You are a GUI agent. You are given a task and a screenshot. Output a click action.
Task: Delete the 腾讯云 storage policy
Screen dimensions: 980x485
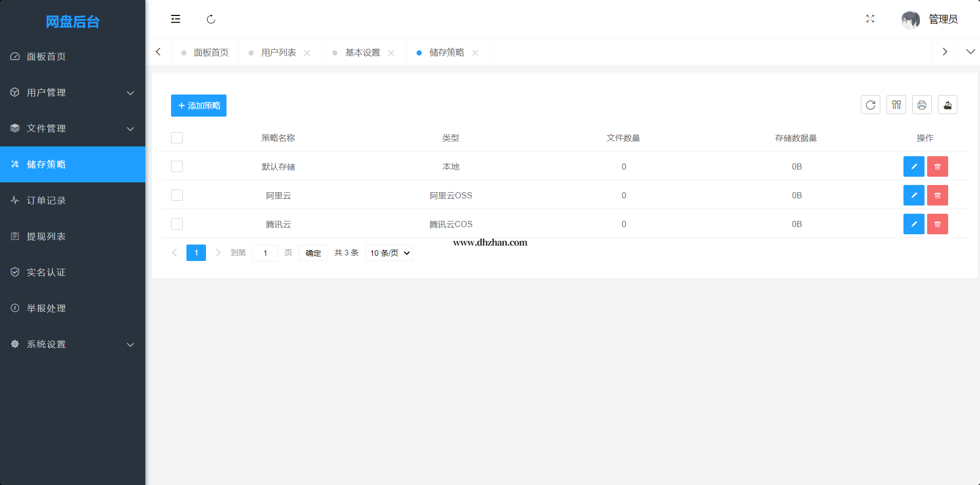coord(937,224)
